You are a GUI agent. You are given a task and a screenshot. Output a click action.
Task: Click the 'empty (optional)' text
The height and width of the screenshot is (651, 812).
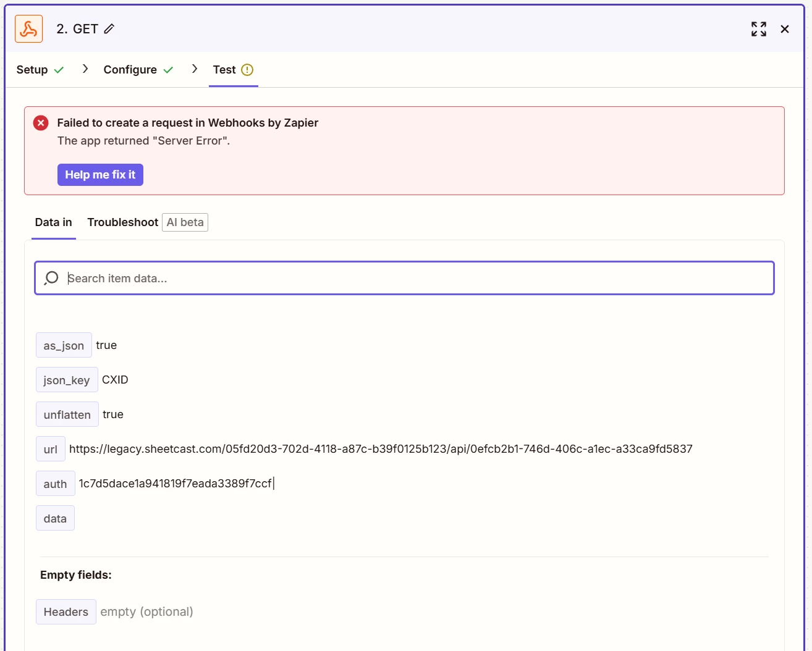[x=147, y=611]
